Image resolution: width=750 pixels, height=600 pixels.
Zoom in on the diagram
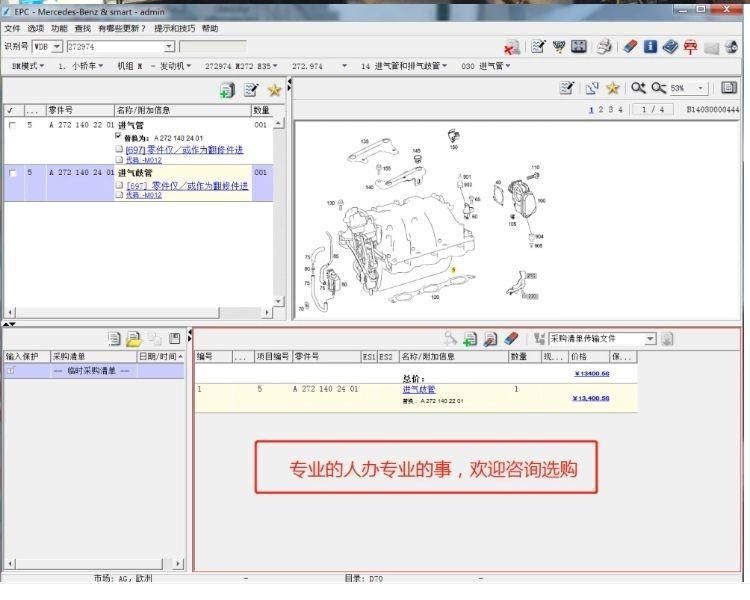click(x=638, y=88)
